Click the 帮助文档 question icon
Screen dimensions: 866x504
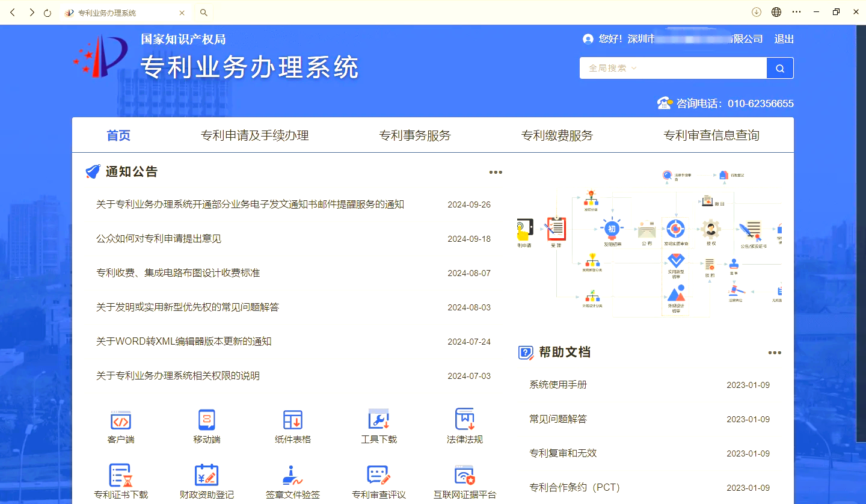click(x=526, y=352)
